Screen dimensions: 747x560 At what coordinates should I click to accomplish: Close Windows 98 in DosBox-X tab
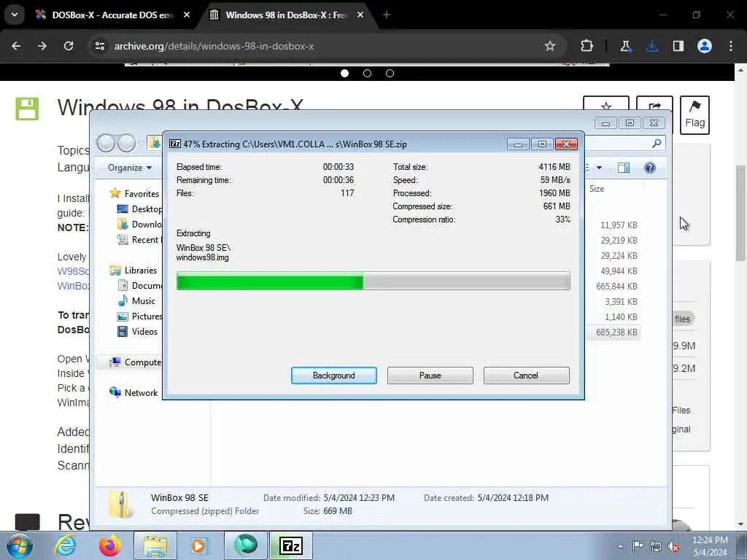(x=360, y=15)
